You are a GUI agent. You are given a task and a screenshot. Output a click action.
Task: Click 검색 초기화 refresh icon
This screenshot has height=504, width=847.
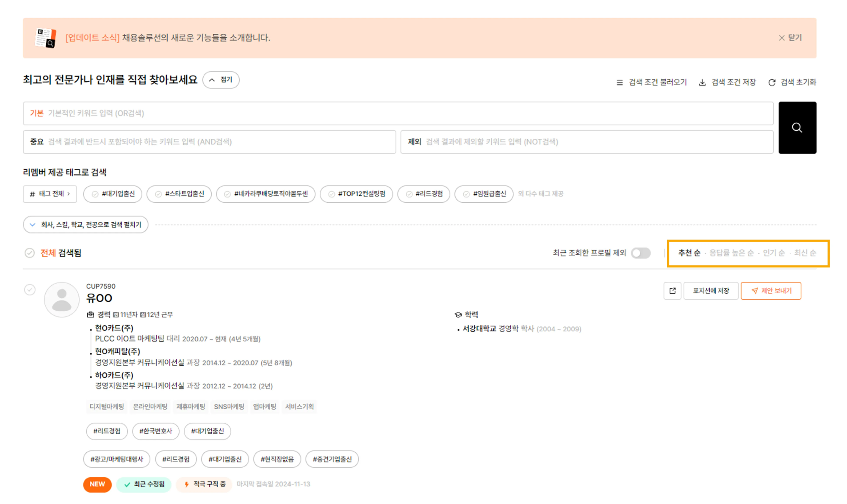772,83
